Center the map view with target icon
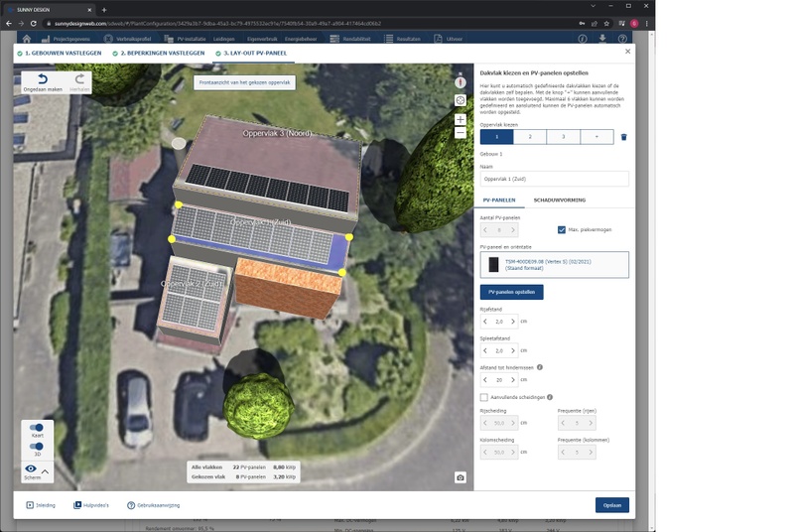The height and width of the screenshot is (532, 794). [x=460, y=100]
